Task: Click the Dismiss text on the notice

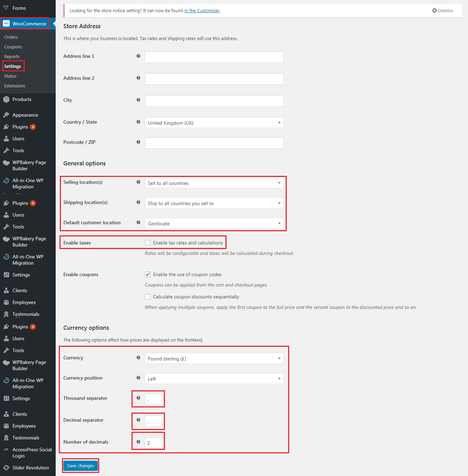Action: (445, 10)
